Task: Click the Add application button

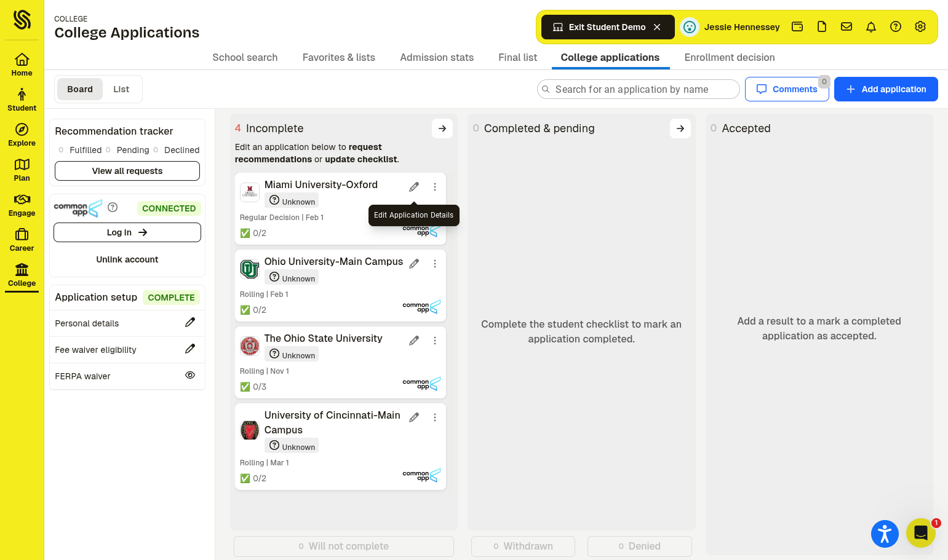Action: (x=886, y=89)
